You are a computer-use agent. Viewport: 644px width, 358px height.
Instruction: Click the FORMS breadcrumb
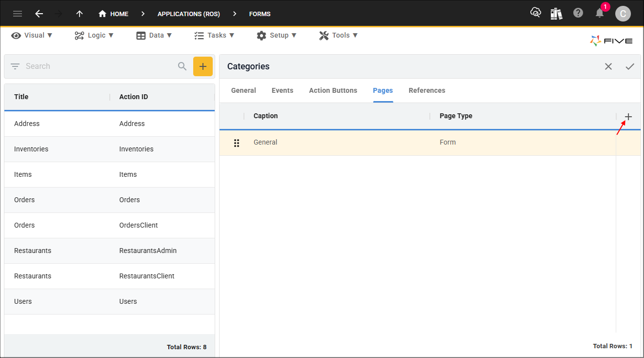pos(260,14)
